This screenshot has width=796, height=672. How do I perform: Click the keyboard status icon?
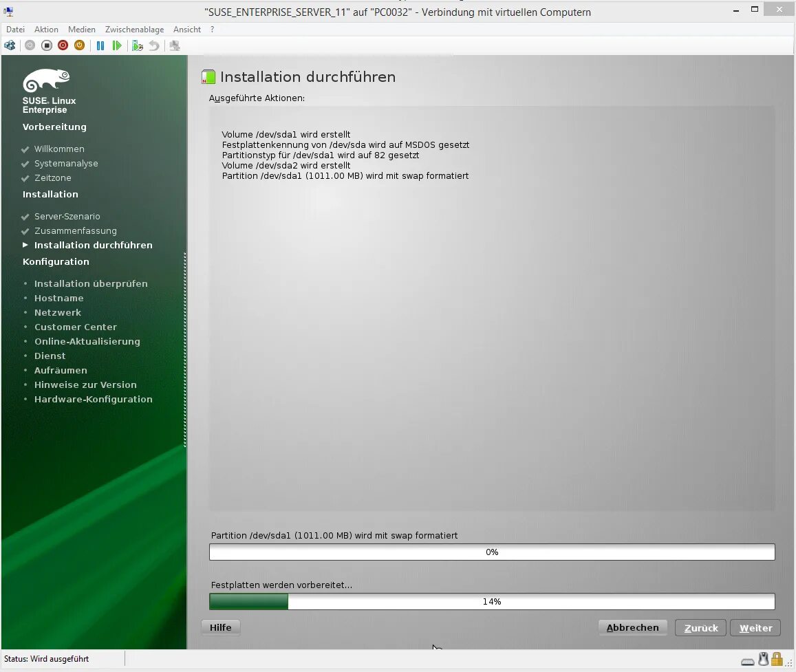pyautogui.click(x=748, y=662)
